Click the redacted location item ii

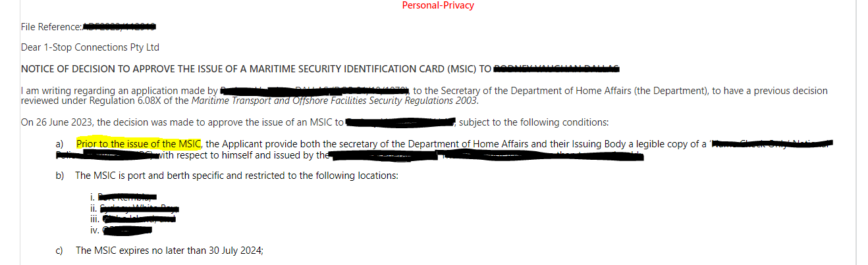(x=135, y=208)
